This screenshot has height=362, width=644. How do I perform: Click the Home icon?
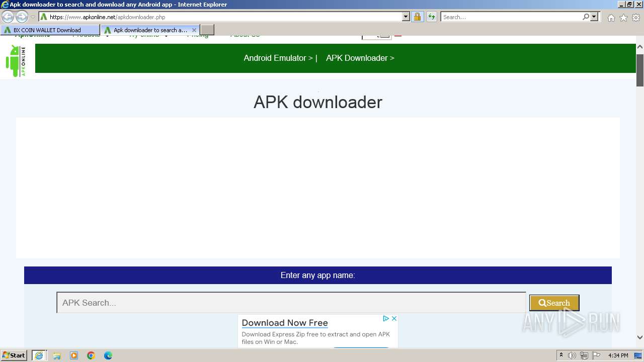[x=611, y=18]
